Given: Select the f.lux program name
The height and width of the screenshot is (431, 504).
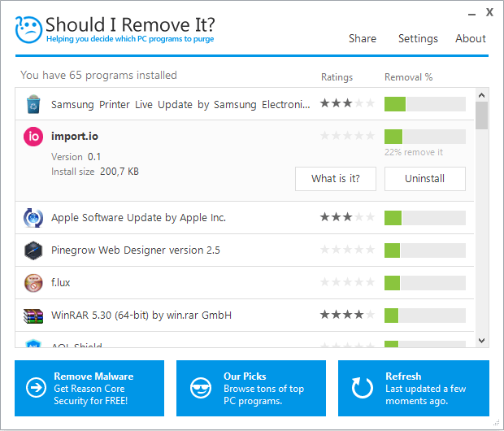Looking at the screenshot, I should (x=60, y=283).
